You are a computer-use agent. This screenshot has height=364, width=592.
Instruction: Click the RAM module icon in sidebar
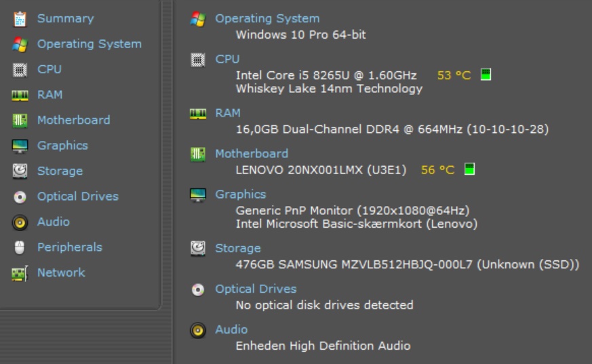(20, 96)
